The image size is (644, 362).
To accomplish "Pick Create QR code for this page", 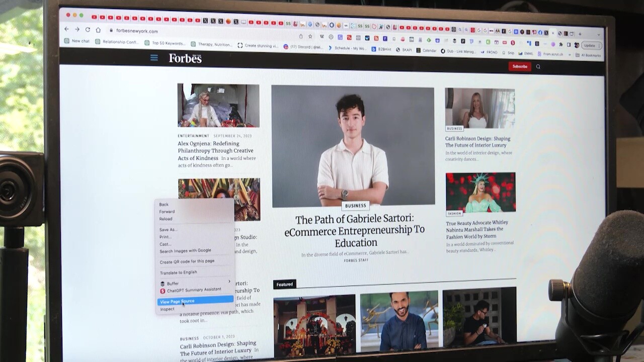I will coord(187,261).
